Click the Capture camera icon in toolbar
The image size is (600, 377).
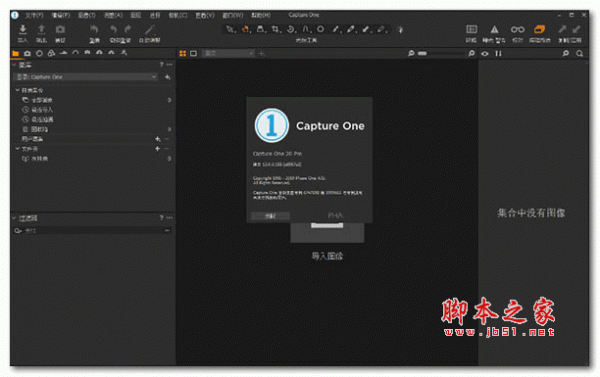tap(60, 29)
